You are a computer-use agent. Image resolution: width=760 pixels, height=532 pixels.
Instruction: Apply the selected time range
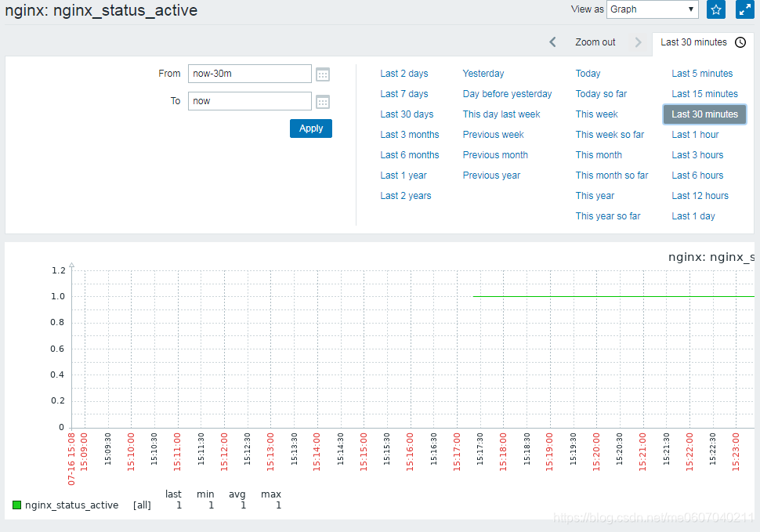coord(311,128)
